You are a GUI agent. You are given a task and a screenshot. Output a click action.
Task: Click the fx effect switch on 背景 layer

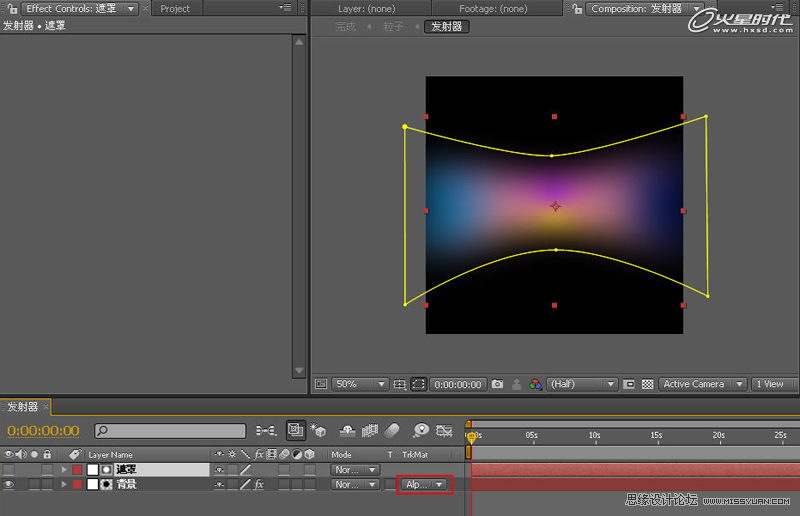[259, 484]
